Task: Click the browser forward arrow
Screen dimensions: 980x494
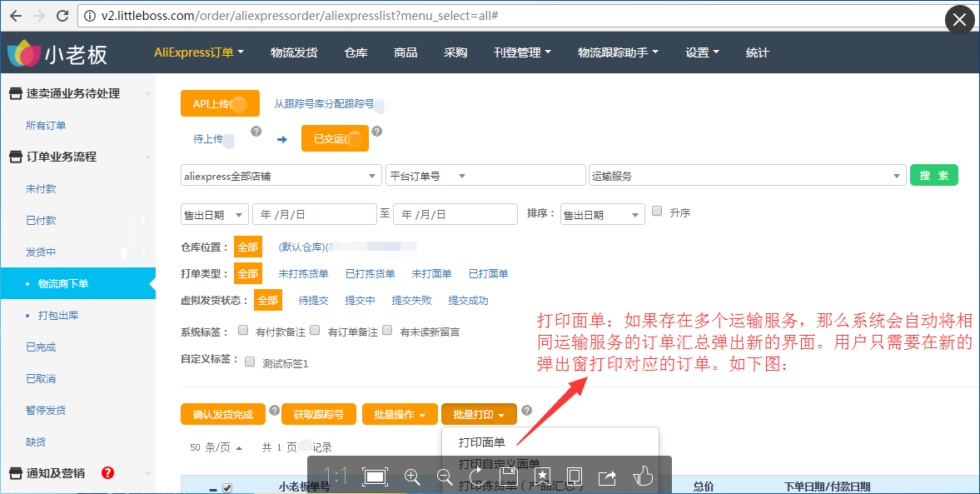Action: [x=39, y=16]
